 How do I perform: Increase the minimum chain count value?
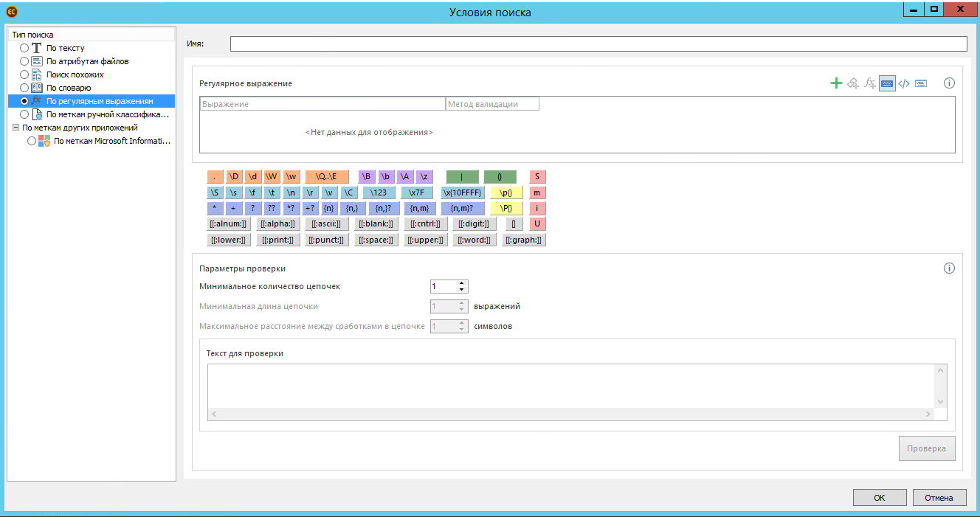462,283
